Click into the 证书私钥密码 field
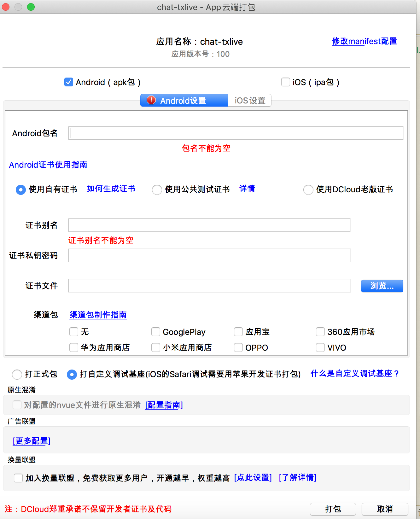 coord(209,255)
